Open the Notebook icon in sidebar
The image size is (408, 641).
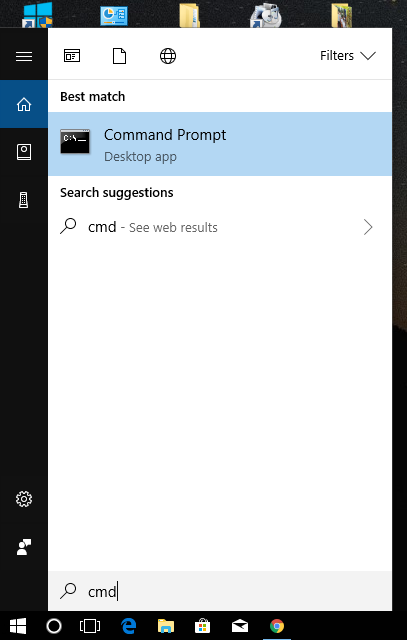point(24,152)
